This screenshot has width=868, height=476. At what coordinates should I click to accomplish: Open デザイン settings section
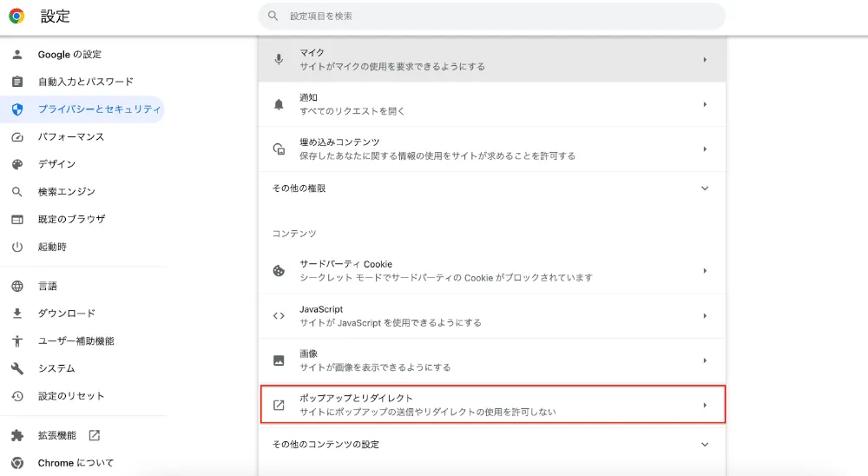coord(56,164)
